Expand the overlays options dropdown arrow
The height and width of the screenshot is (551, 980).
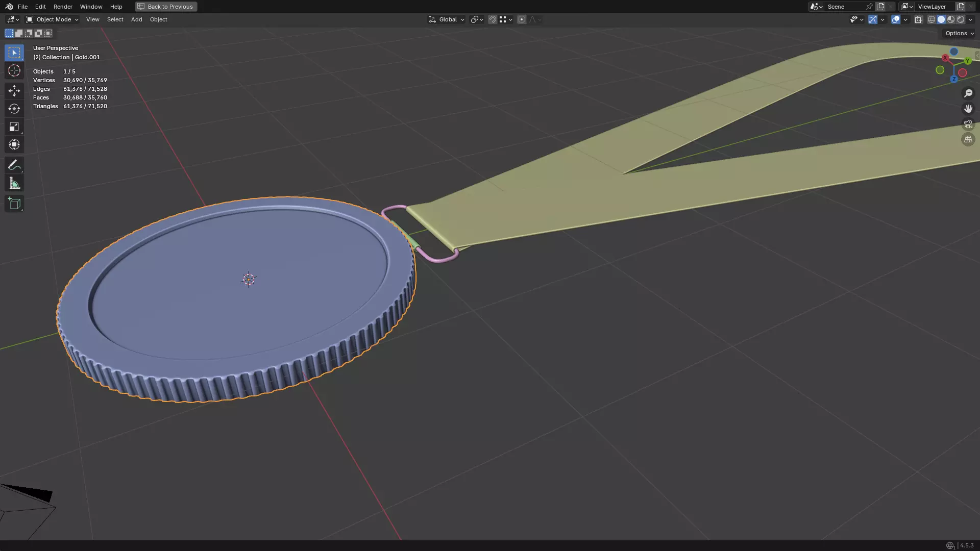[905, 19]
